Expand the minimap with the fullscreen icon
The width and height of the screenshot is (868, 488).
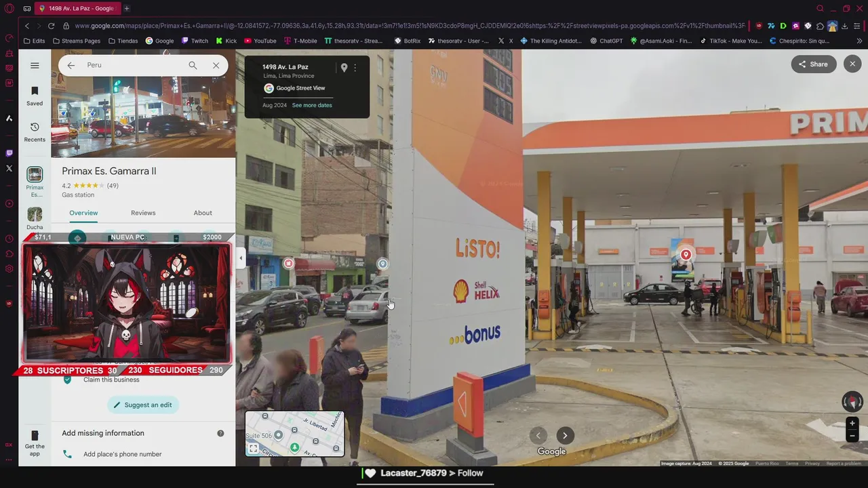(253, 449)
